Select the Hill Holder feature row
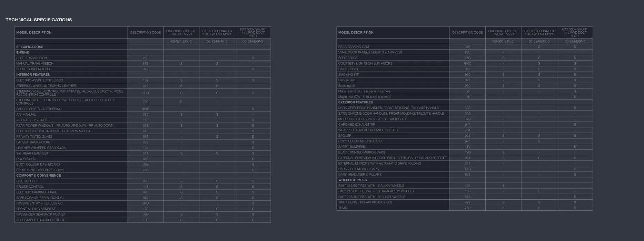The height and width of the screenshot is (241, 644). 27,181
